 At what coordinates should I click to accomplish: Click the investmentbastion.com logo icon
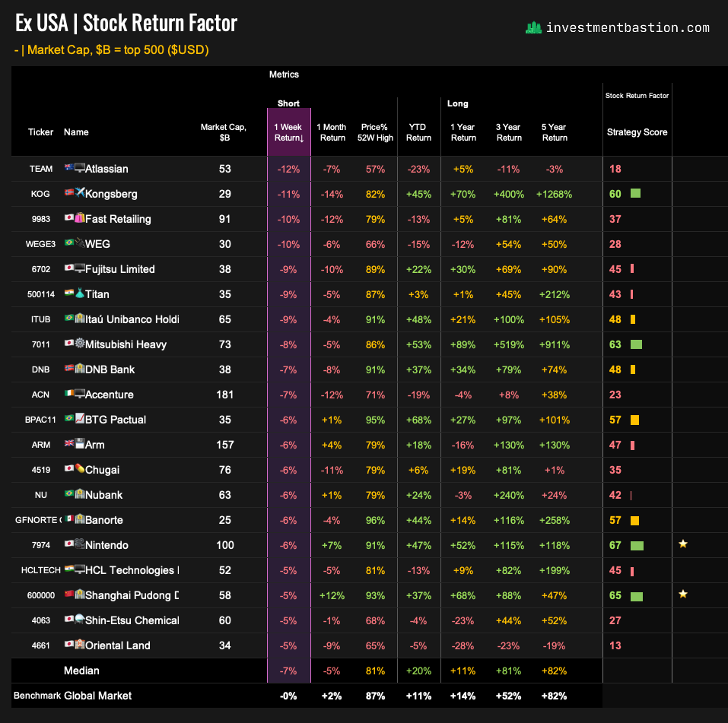pyautogui.click(x=533, y=28)
